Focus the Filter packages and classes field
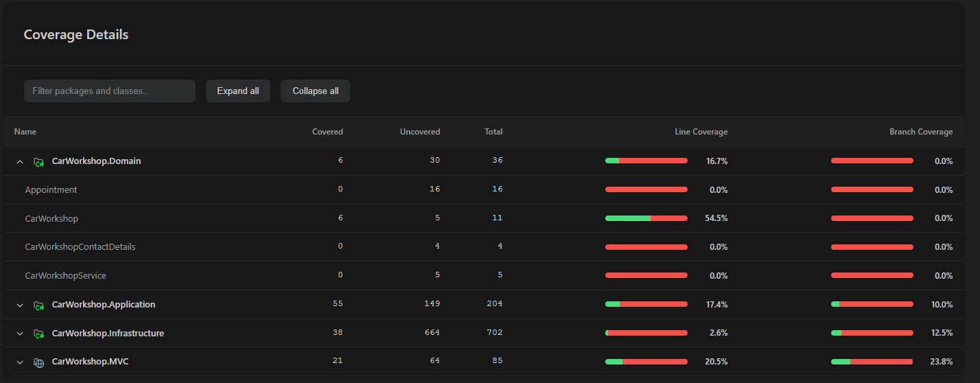Screen dimensions: 980x383 110,91
